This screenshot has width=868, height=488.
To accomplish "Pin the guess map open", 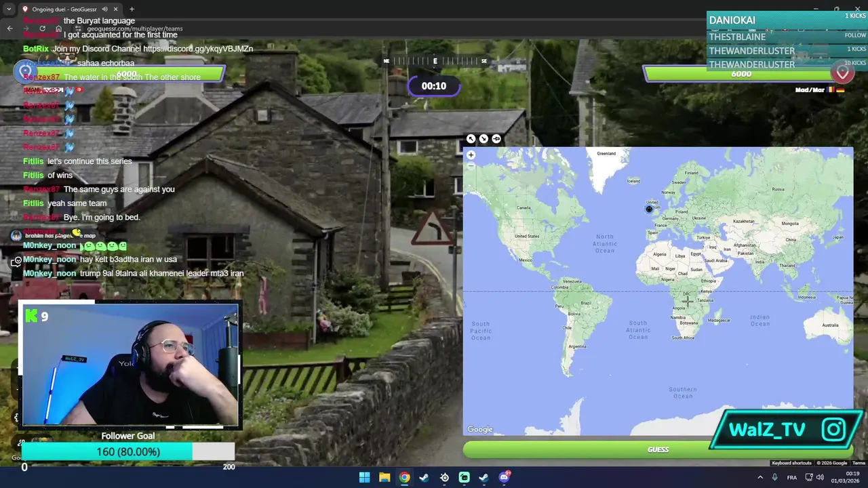I will (x=496, y=139).
